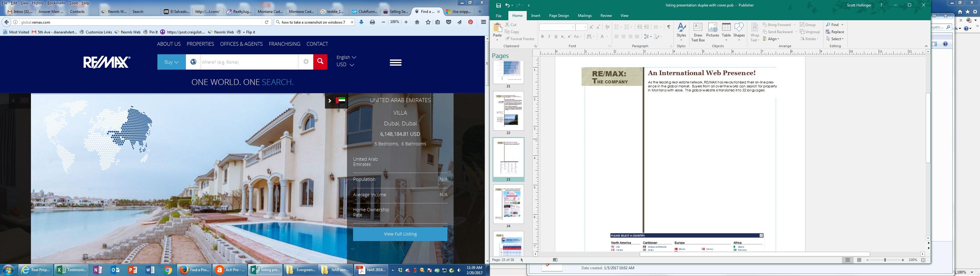980x276 pixels.
Task: Select the Format Painter tool
Action: pos(520,39)
